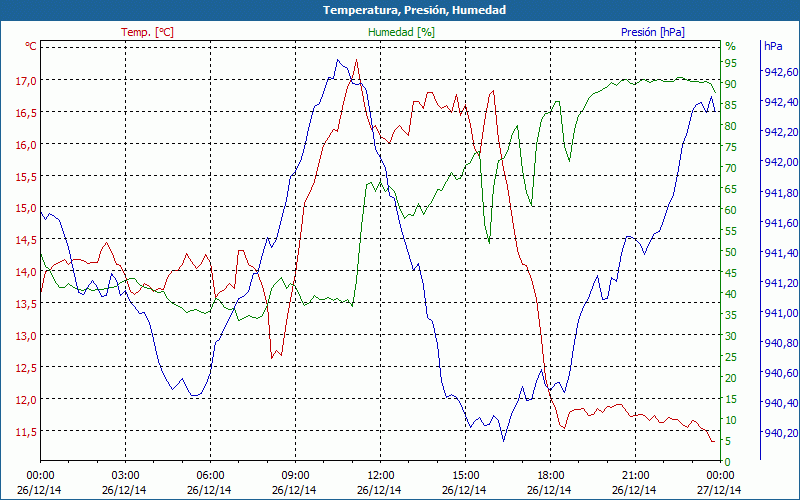Click the '942,60' pressure axis value
The height and width of the screenshot is (500, 800).
click(x=781, y=72)
